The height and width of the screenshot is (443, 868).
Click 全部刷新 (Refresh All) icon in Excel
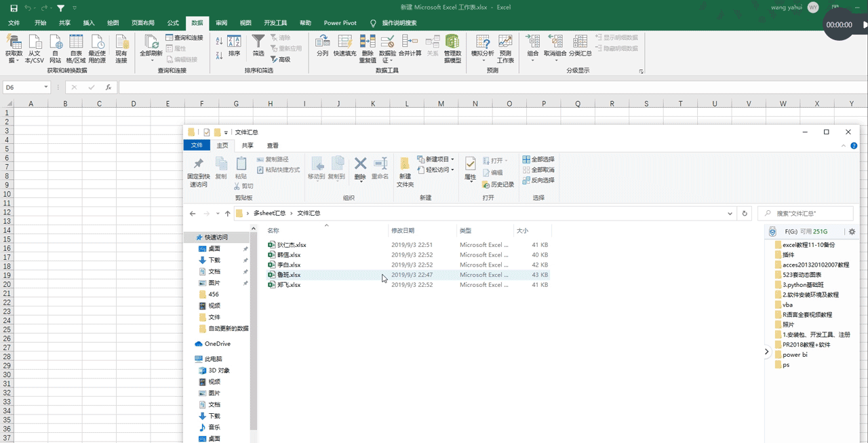click(151, 47)
